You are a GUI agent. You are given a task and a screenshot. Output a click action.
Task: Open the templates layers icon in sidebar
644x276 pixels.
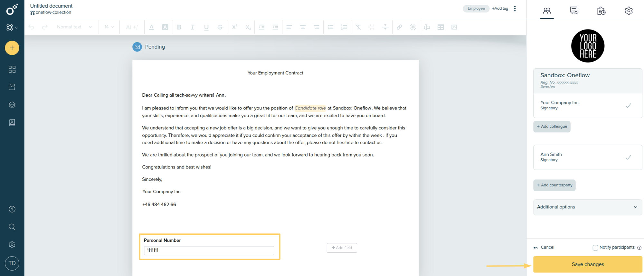[12, 105]
